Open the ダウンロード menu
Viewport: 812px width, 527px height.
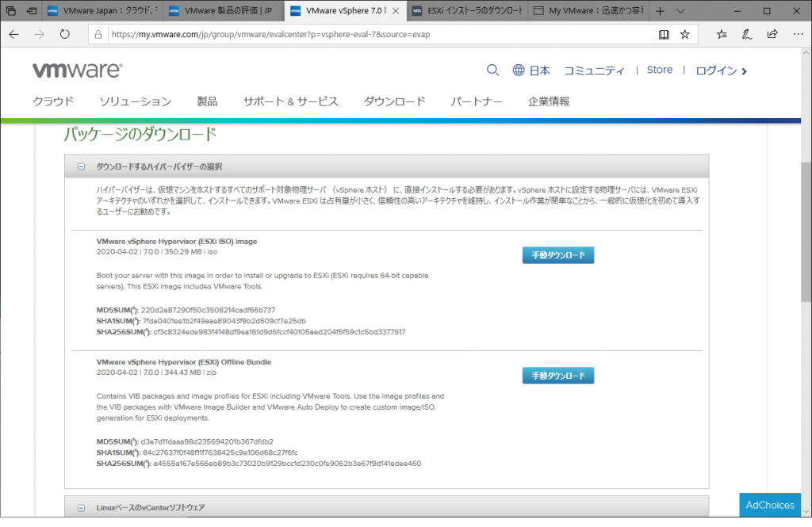[395, 101]
